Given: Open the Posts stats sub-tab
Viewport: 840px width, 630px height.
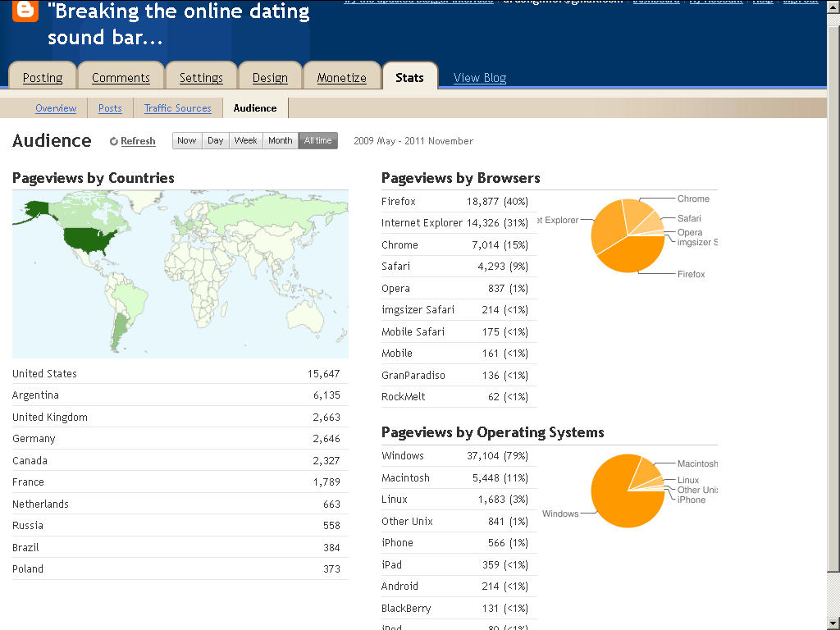Looking at the screenshot, I should [110, 108].
